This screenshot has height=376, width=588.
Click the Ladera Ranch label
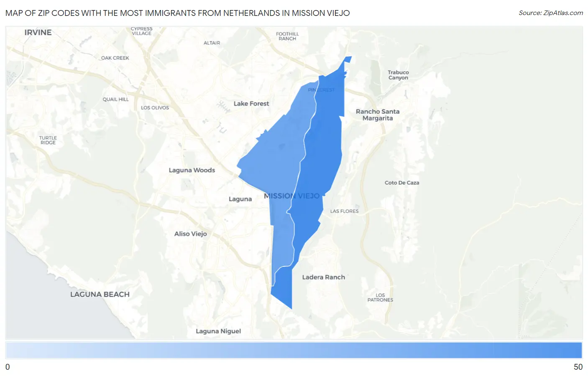click(x=324, y=277)
